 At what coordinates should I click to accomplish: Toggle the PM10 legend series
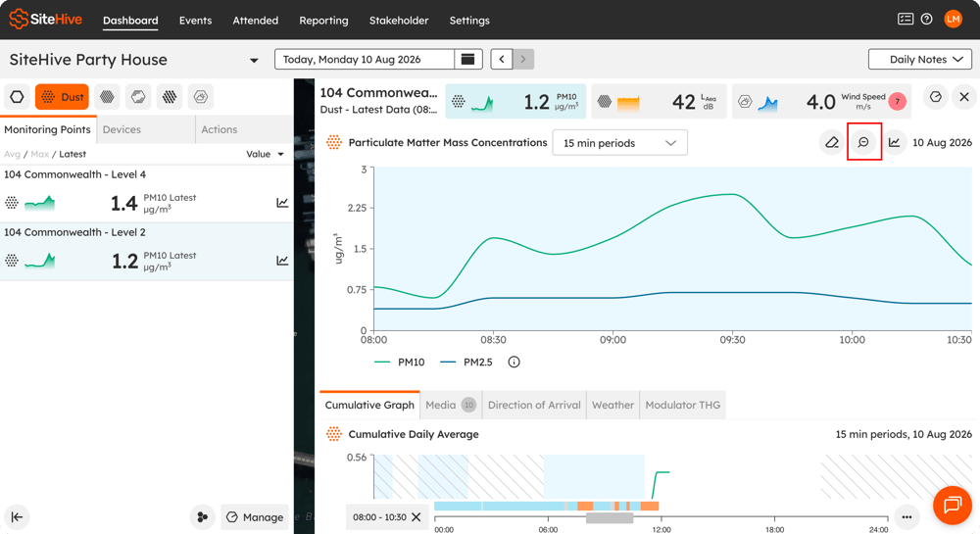400,362
